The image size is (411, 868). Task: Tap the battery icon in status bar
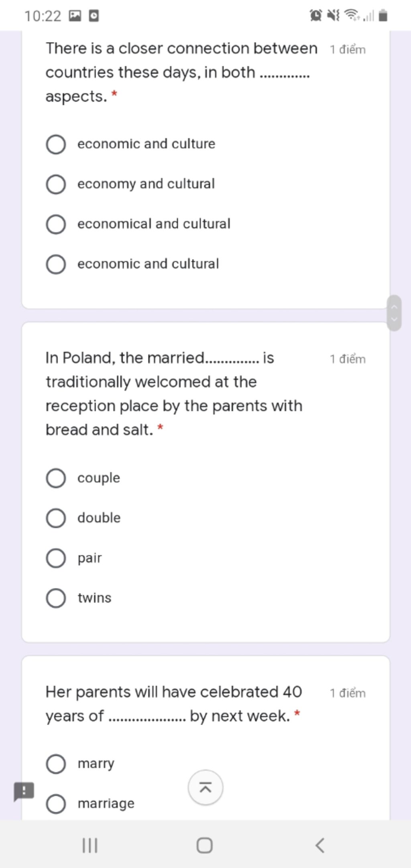point(383,16)
